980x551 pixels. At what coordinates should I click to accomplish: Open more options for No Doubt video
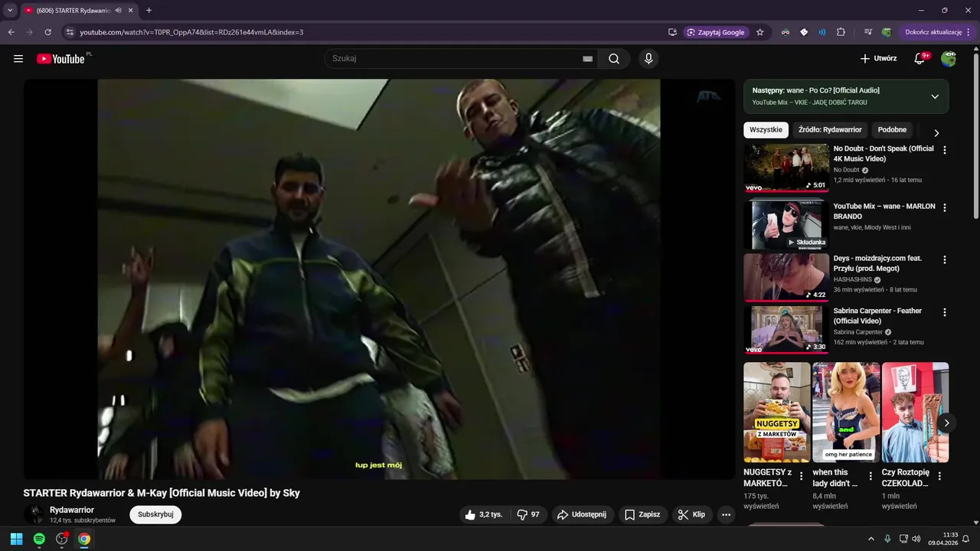[944, 150]
